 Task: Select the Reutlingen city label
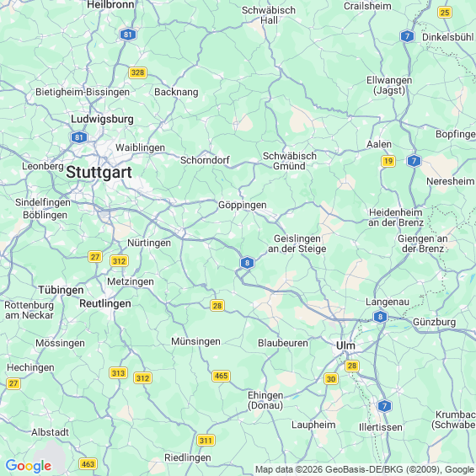pyautogui.click(x=105, y=303)
